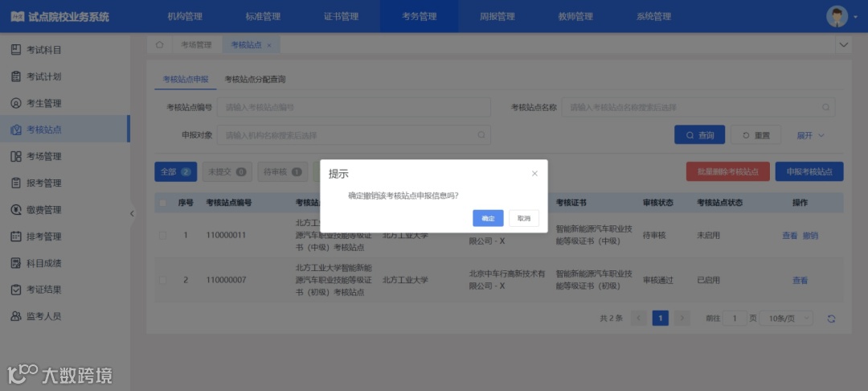Open the 系统管理 top menu

click(x=653, y=17)
